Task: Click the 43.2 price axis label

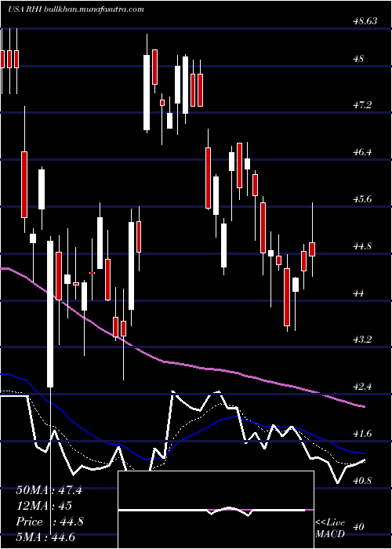Action: tap(362, 340)
